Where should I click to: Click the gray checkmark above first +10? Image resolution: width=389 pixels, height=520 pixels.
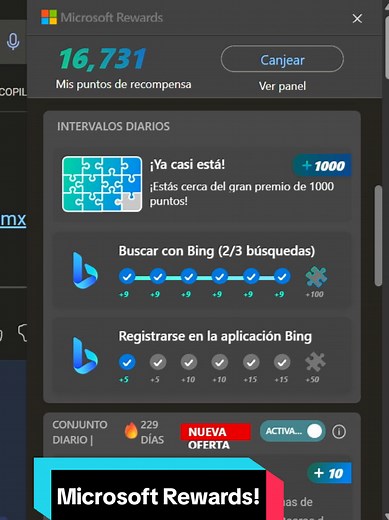[x=189, y=362]
